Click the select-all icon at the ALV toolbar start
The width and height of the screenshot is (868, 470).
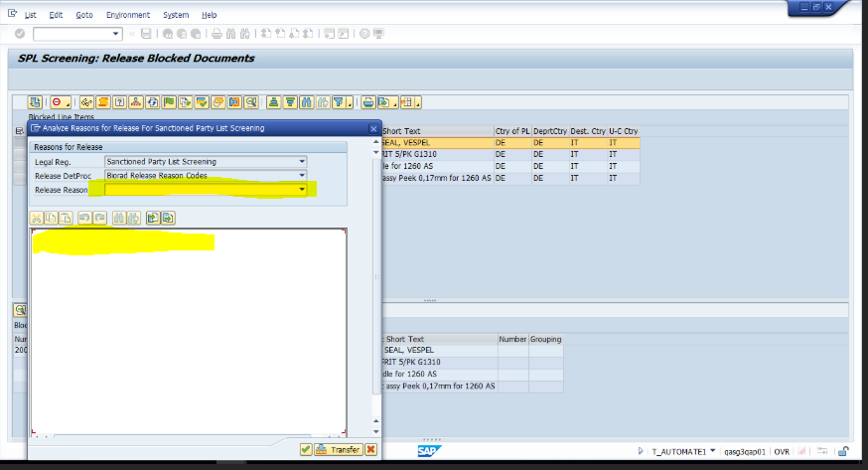click(x=35, y=102)
